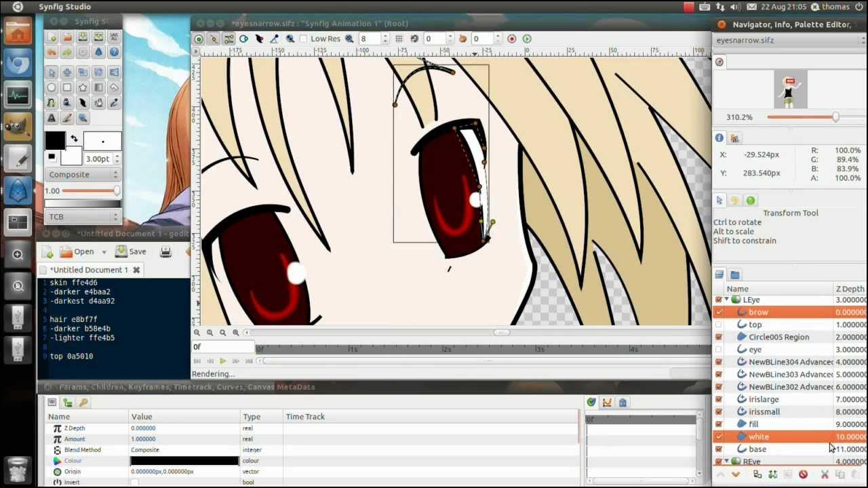The width and height of the screenshot is (868, 488).
Task: Play the animation in the timebar
Action: (x=222, y=361)
